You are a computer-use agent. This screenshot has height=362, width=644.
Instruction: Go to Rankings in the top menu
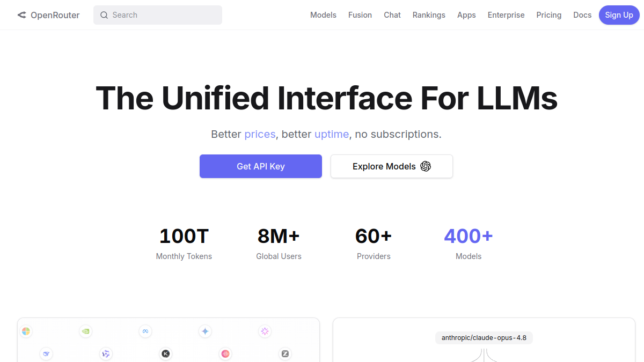[429, 15]
